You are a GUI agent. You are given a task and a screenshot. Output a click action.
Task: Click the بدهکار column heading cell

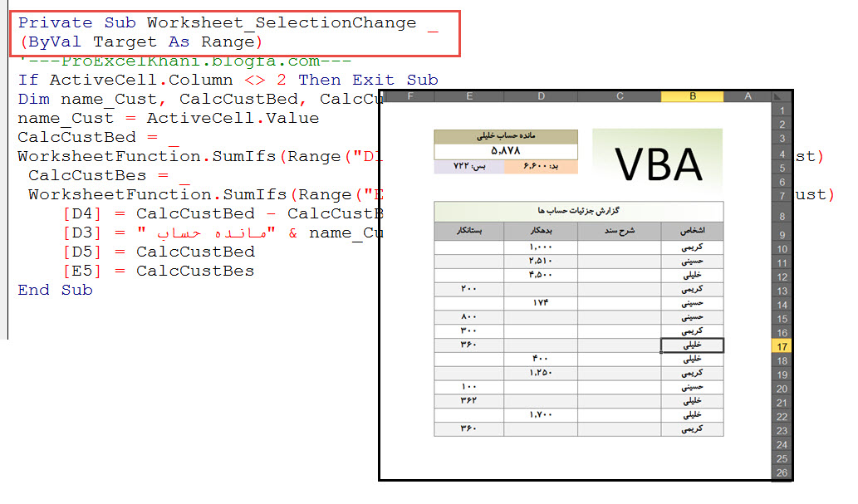pos(541,232)
